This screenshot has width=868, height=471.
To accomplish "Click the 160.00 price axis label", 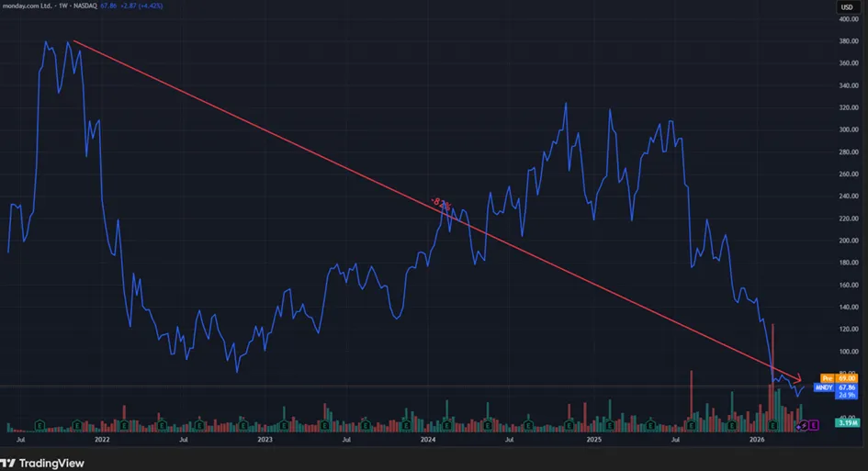I will pos(849,285).
